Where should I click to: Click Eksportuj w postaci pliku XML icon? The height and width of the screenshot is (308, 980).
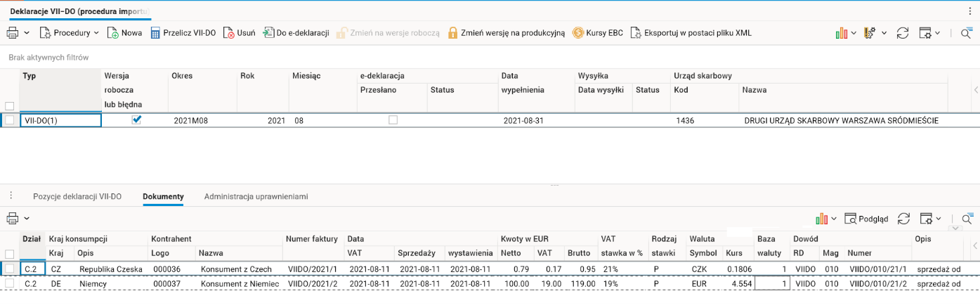(x=636, y=33)
